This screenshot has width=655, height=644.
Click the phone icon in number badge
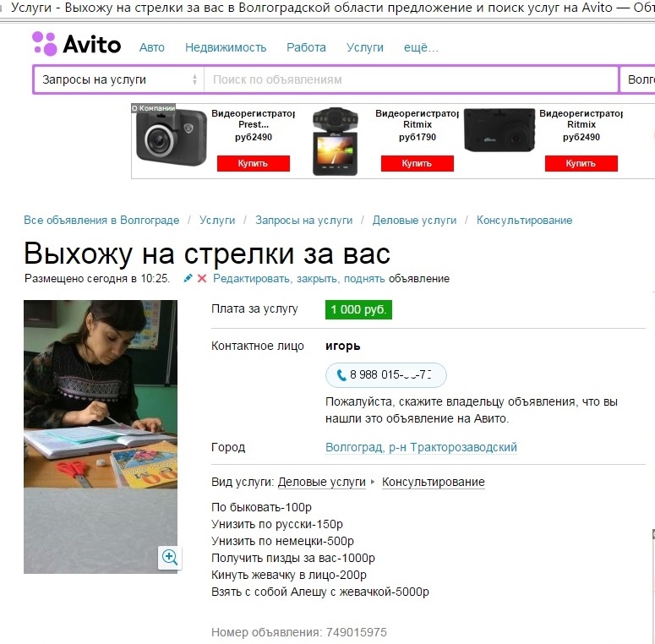(x=341, y=375)
